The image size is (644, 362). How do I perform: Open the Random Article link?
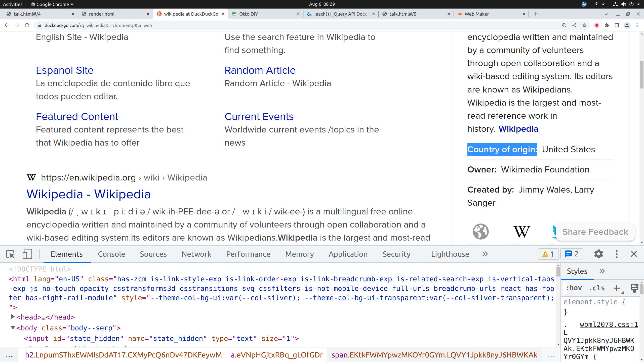click(260, 70)
